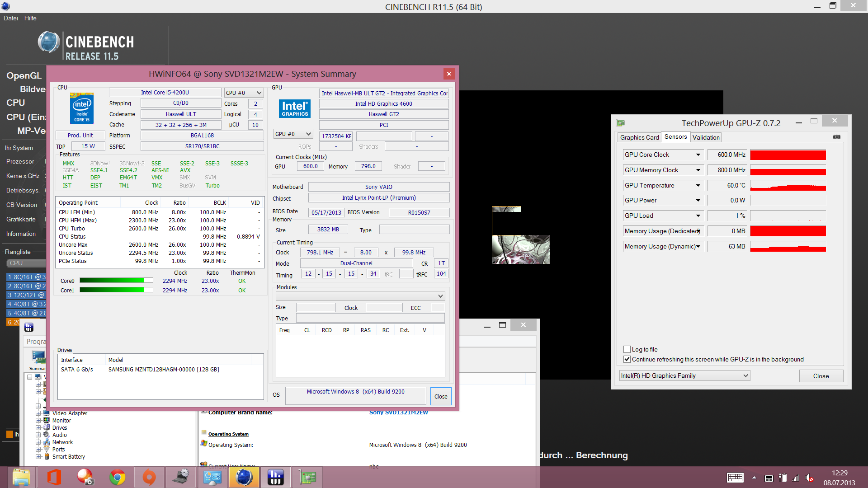Open the GPU Load sensor dropdown
Viewport: 868px width, 488px height.
[698, 216]
